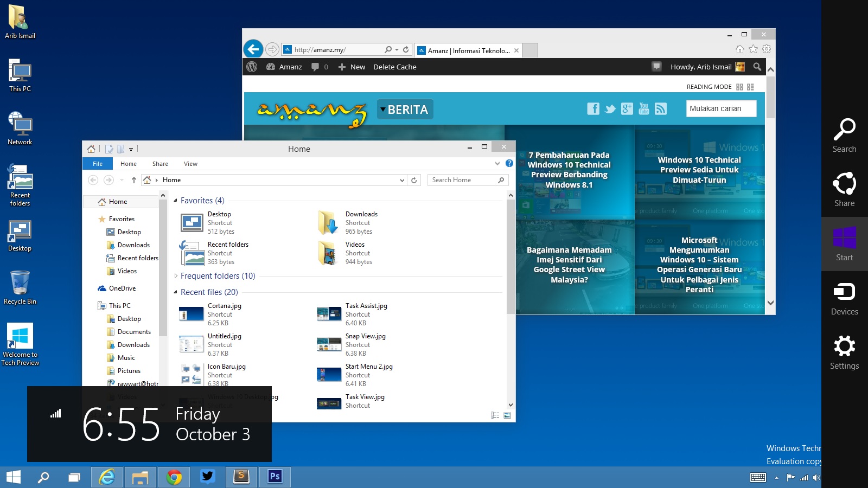Viewport: 868px width, 488px height.
Task: Click Delete Cache in admin bar
Action: 395,67
